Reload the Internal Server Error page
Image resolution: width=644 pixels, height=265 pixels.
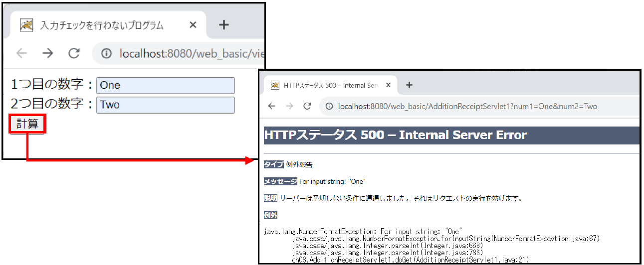click(x=308, y=106)
